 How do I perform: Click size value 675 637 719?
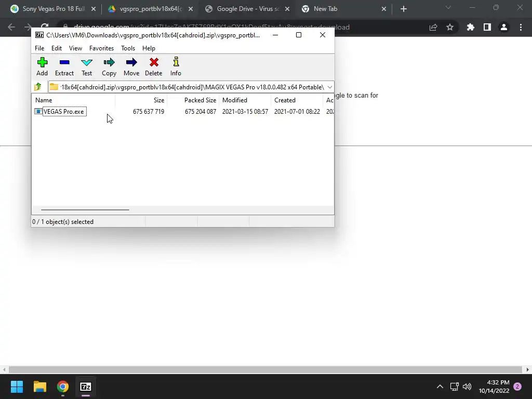[149, 112]
